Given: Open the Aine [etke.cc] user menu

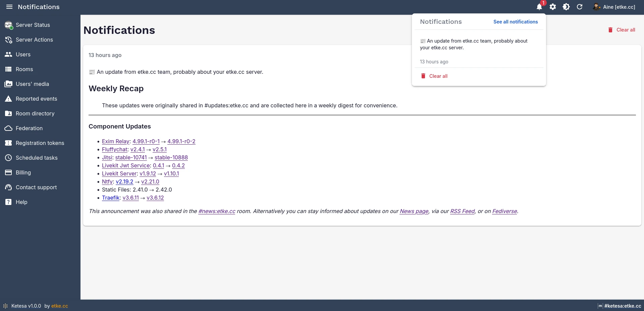Looking at the screenshot, I should (x=614, y=7).
